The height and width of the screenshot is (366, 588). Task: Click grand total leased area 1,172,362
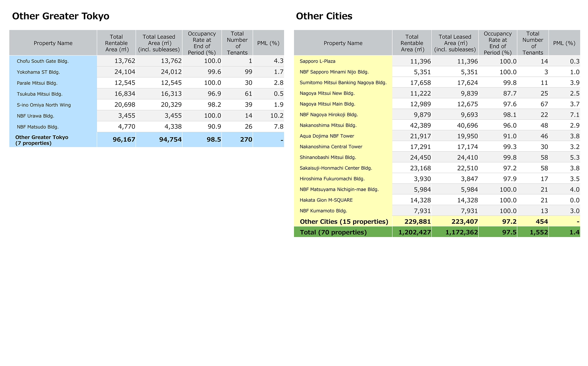click(x=462, y=232)
